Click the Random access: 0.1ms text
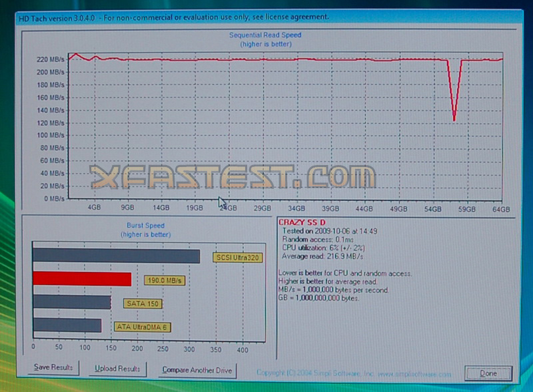The height and width of the screenshot is (392, 533). [x=318, y=240]
